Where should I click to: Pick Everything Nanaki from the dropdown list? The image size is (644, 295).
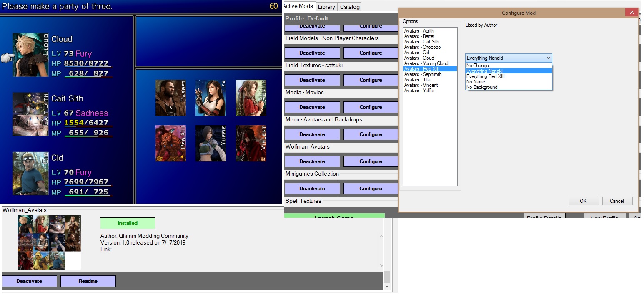(509, 71)
